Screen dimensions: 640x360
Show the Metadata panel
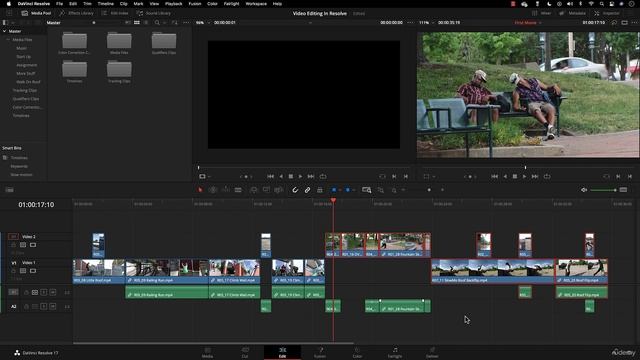573,13
